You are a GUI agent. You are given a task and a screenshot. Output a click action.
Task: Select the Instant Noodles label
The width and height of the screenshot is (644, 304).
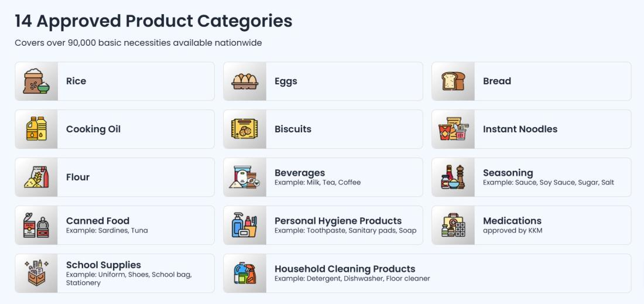tap(520, 129)
